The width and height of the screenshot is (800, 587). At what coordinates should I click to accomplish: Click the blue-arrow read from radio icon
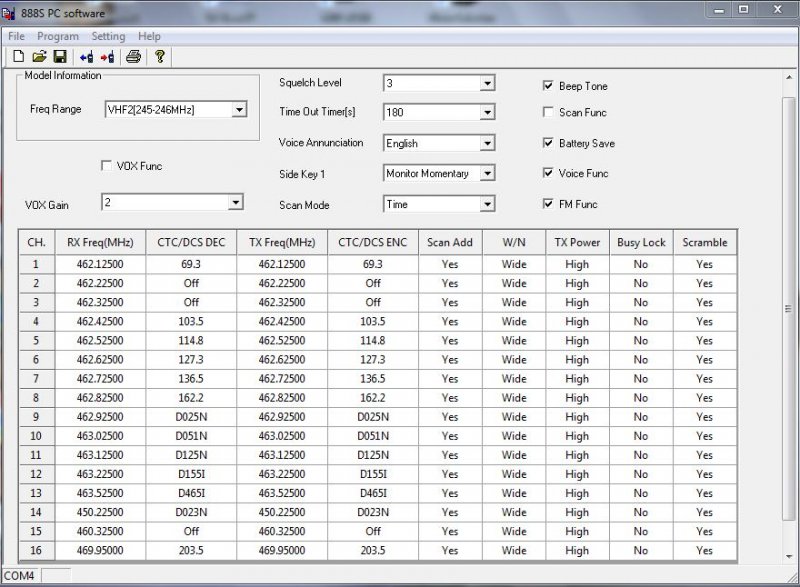(86, 57)
